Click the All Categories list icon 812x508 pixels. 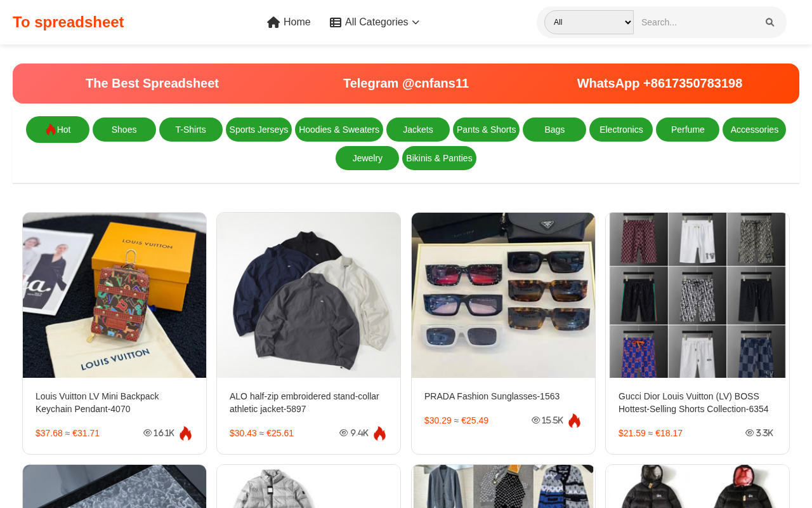click(336, 22)
